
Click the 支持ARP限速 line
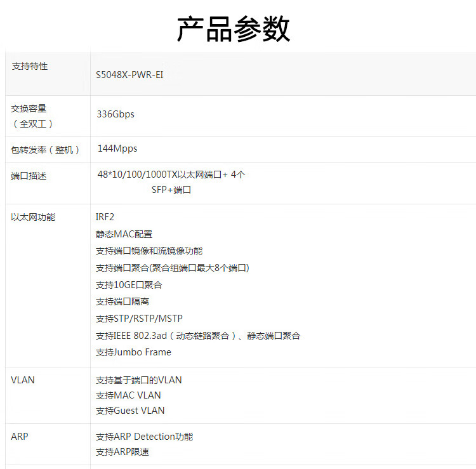click(x=122, y=452)
